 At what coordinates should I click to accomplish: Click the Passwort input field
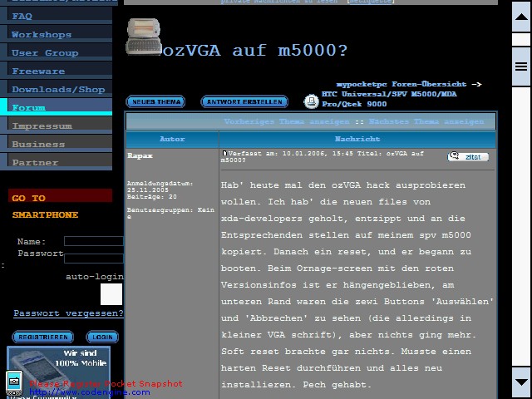click(94, 259)
